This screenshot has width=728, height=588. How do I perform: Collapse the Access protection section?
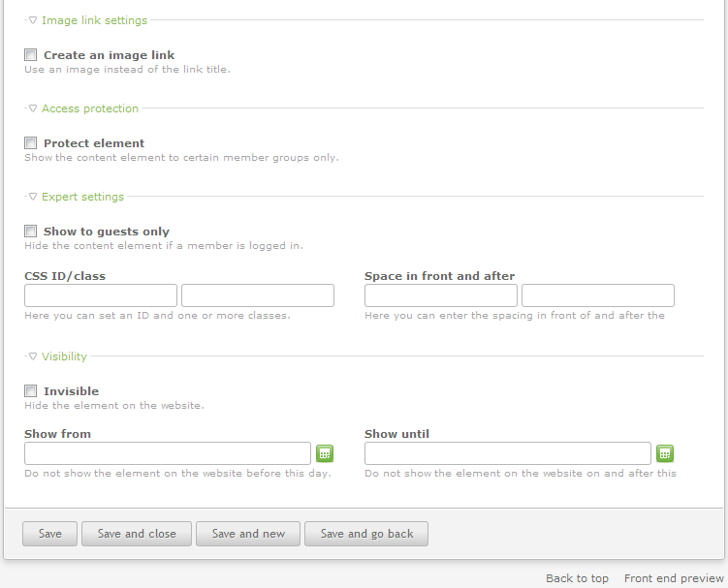coord(84,108)
